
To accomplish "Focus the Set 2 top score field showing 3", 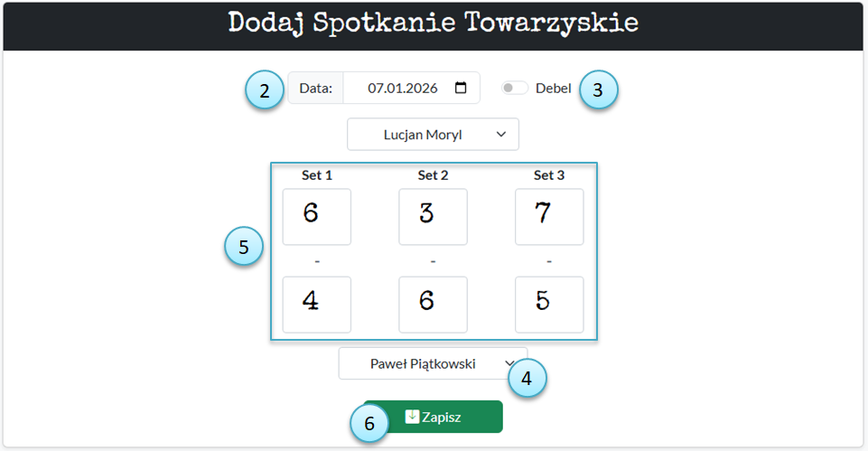I will coord(433,216).
